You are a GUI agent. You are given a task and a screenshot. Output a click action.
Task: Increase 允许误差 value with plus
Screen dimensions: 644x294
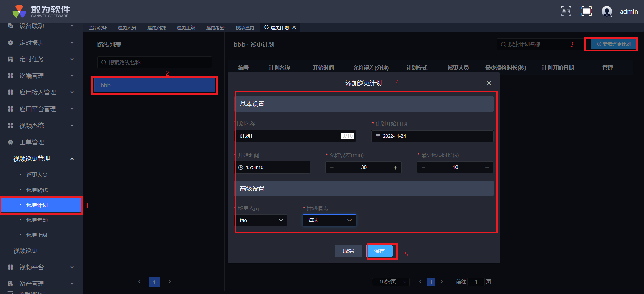click(395, 167)
